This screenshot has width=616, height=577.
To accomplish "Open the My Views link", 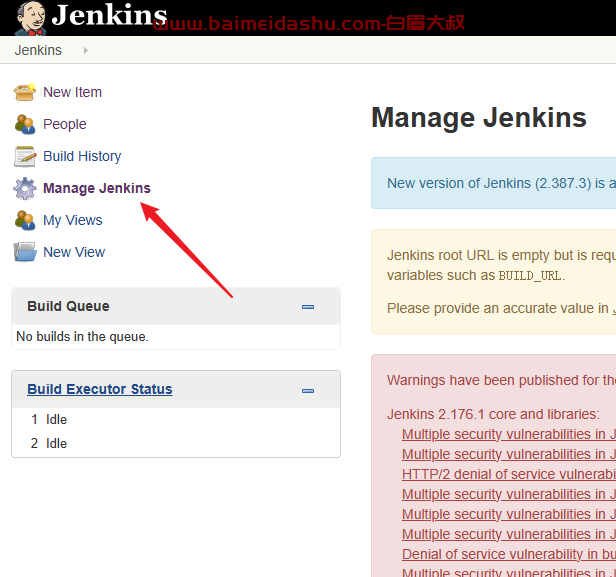I will (x=73, y=220).
